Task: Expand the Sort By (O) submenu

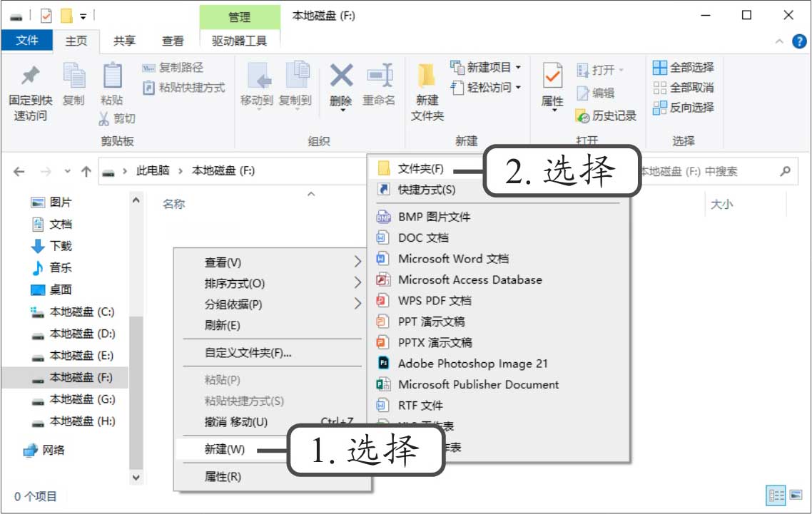Action: point(357,282)
